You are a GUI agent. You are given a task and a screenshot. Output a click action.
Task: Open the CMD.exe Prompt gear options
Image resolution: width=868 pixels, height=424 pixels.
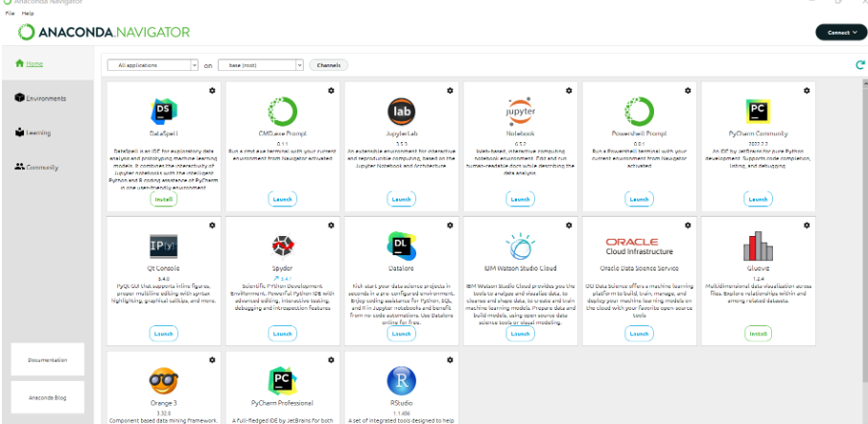331,90
